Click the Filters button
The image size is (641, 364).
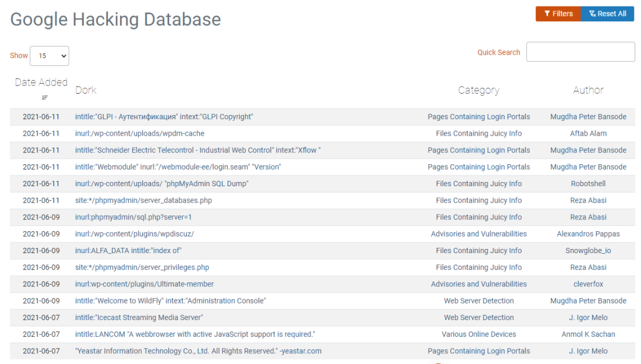click(x=558, y=14)
